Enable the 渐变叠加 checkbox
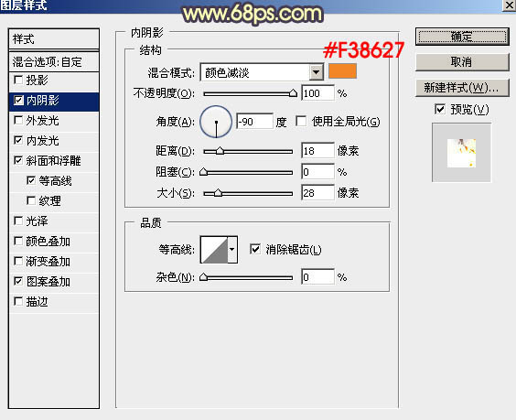This screenshot has height=420, width=516. click(18, 262)
